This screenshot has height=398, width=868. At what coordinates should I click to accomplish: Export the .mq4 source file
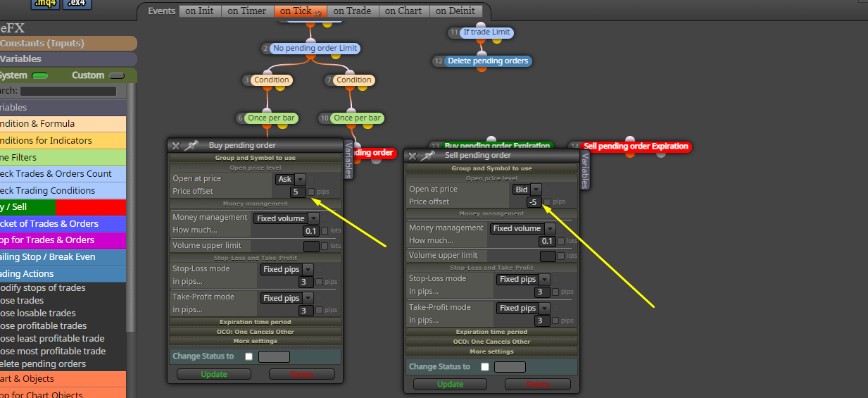(x=46, y=4)
